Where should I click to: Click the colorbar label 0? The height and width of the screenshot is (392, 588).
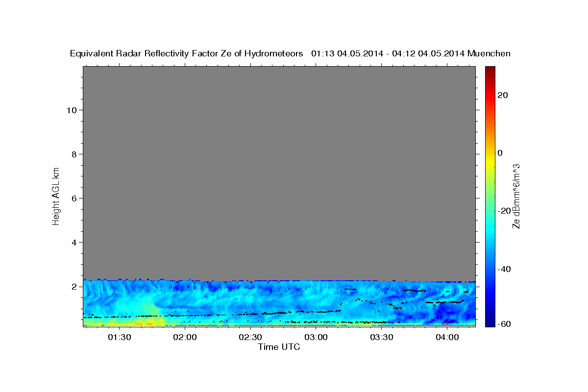coord(500,153)
